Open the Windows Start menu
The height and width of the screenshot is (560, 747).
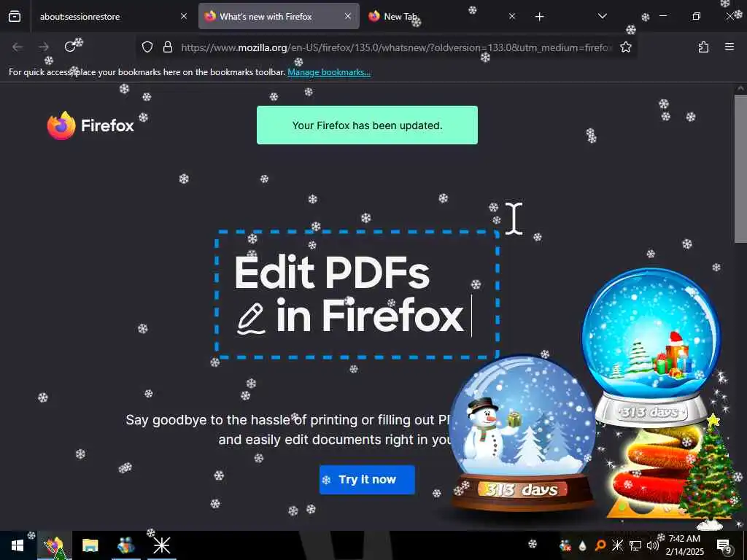[18, 545]
